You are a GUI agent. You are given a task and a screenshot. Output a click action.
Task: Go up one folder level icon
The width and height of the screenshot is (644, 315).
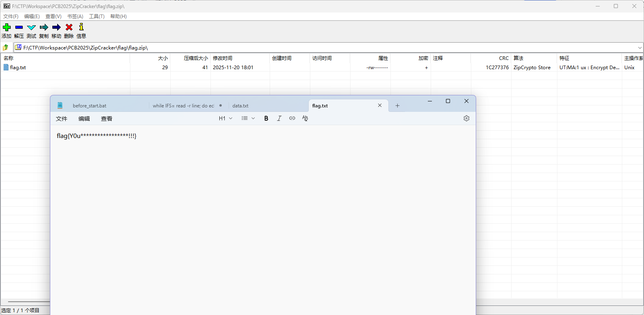click(x=6, y=47)
